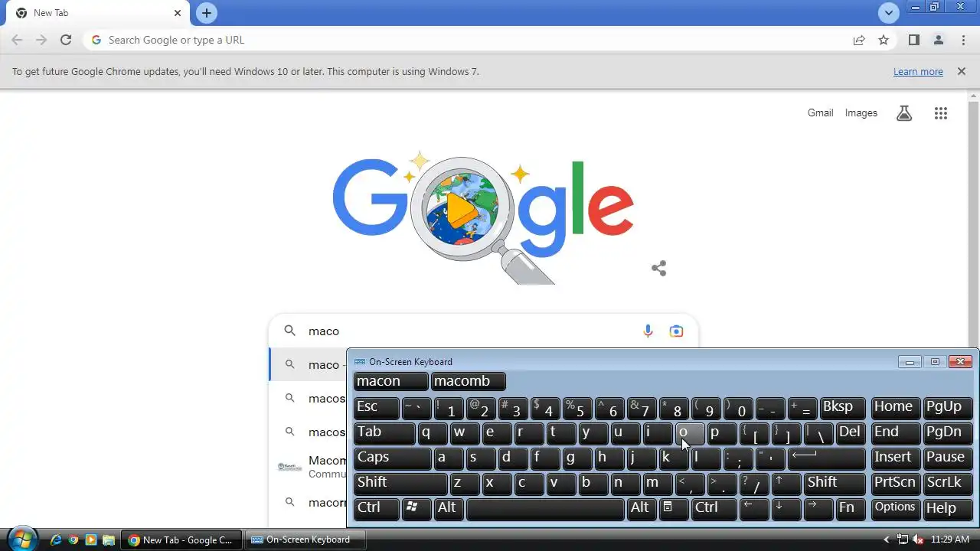Show hidden tray icons arrow
This screenshot has height=551, width=980.
887,540
